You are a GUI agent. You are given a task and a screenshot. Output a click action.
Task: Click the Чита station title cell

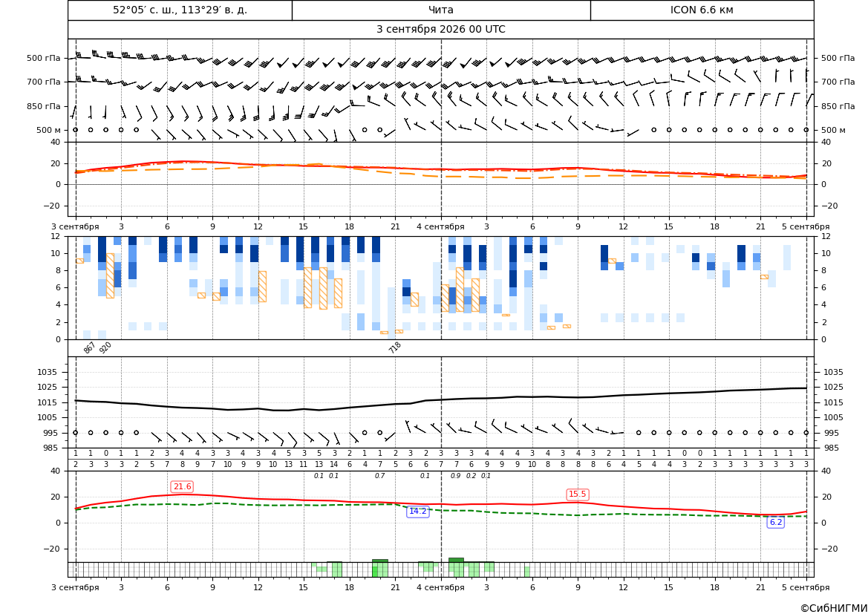pyautogui.click(x=441, y=10)
